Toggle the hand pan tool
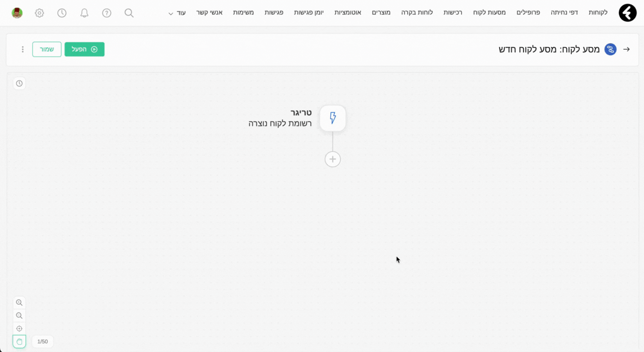This screenshot has width=644, height=352. 19,342
